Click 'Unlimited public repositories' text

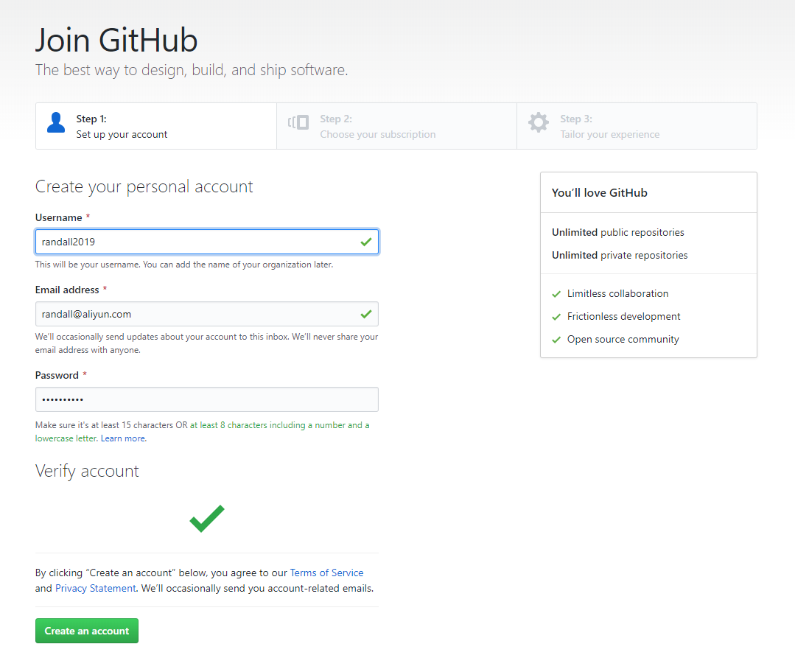pos(617,232)
